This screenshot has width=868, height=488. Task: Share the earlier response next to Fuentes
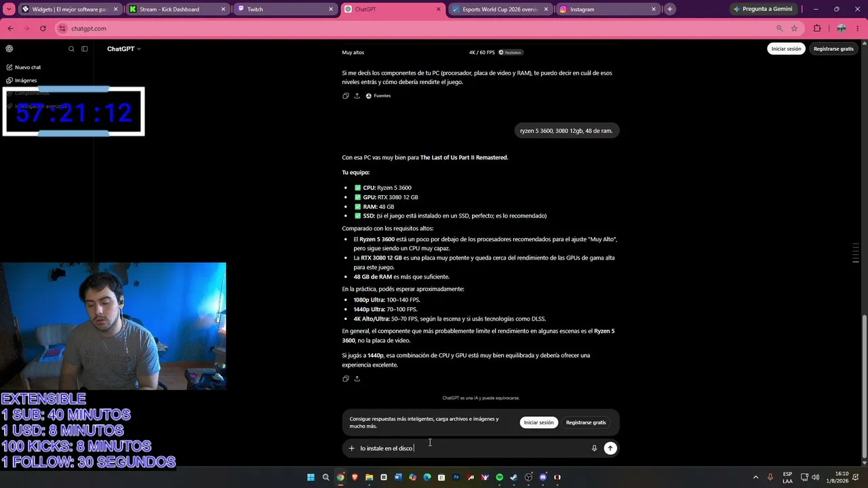pos(357,96)
